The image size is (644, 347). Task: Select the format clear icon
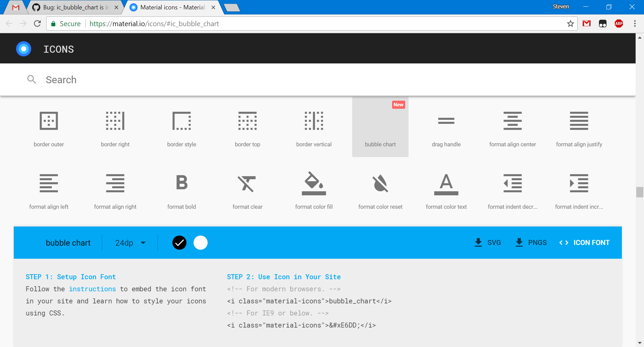(247, 184)
